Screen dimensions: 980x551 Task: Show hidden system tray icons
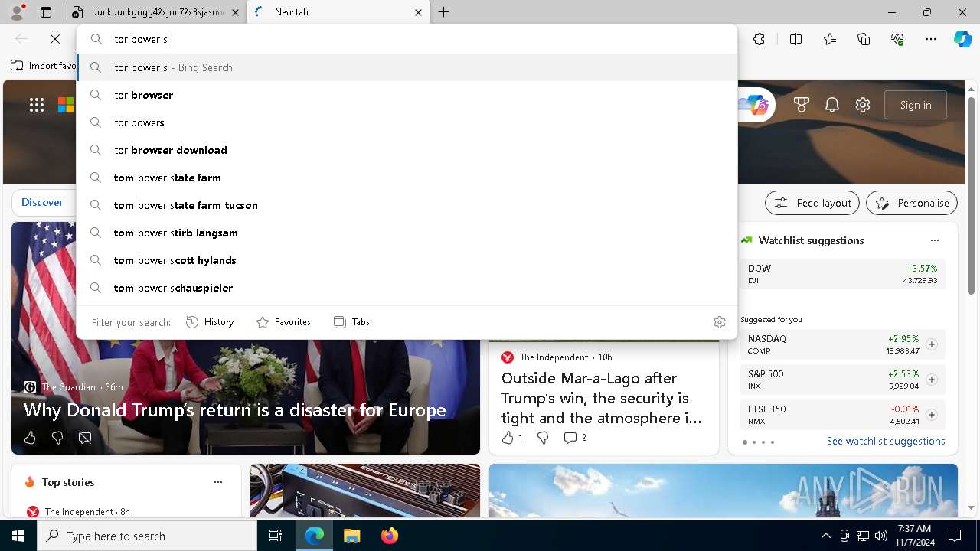tap(825, 536)
